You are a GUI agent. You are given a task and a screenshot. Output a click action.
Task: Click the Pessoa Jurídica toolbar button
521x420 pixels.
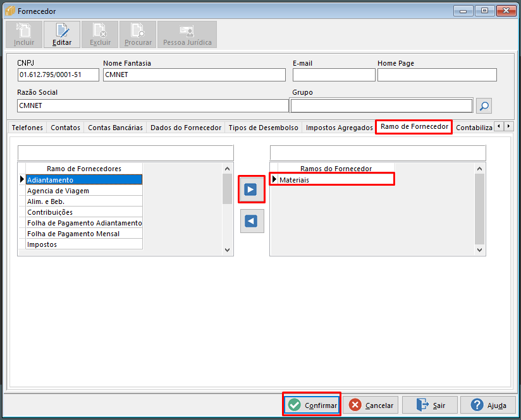(x=187, y=35)
